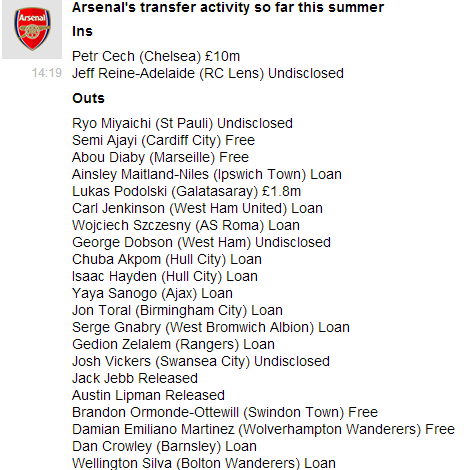Click the Abou Diaby Marseille entry
The width and height of the screenshot is (469, 470).
point(160,157)
